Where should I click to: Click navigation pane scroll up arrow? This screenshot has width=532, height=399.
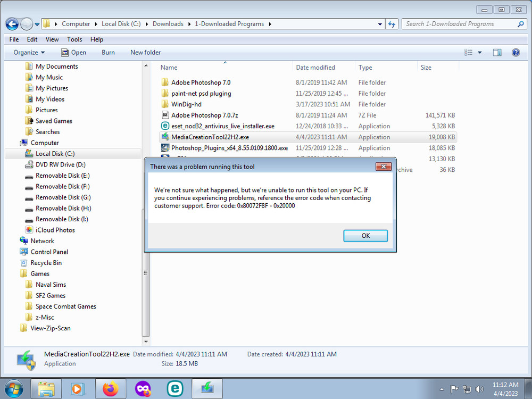pyautogui.click(x=146, y=65)
